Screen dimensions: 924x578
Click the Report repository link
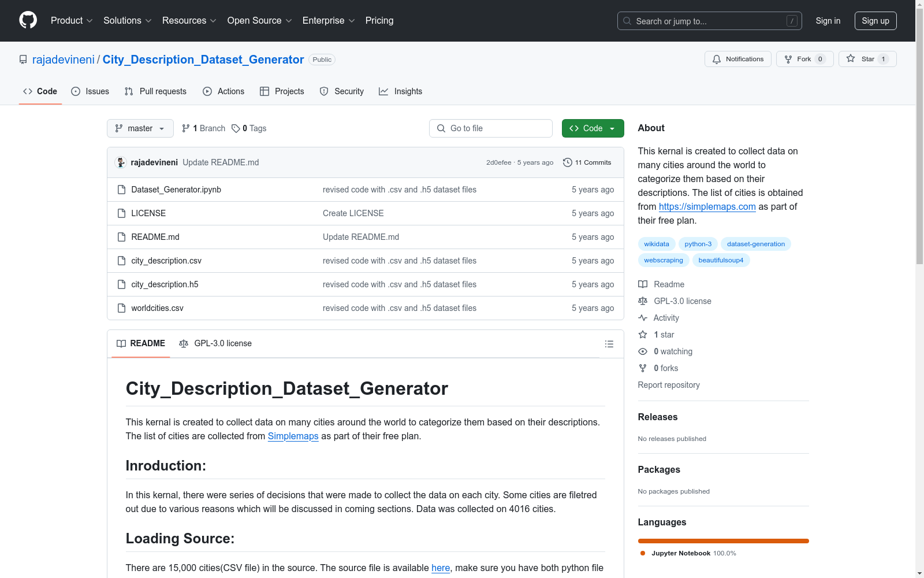click(x=669, y=385)
